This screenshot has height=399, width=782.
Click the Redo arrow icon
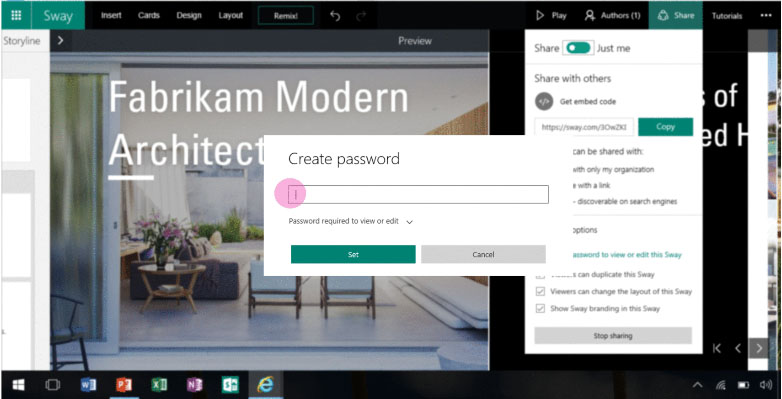[x=361, y=16]
